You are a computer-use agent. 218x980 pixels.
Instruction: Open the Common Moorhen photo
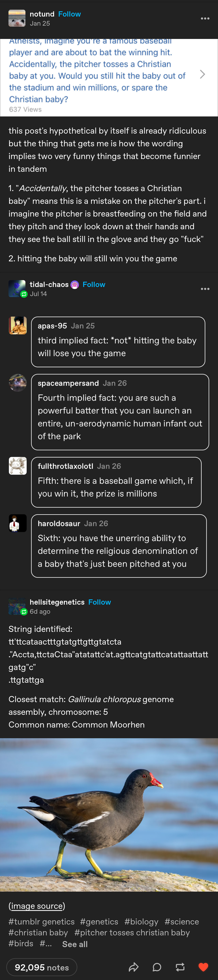109,814
